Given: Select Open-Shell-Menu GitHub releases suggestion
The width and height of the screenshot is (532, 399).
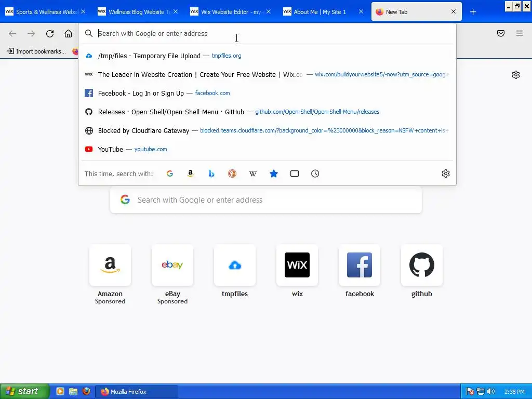Looking at the screenshot, I should pos(268,112).
